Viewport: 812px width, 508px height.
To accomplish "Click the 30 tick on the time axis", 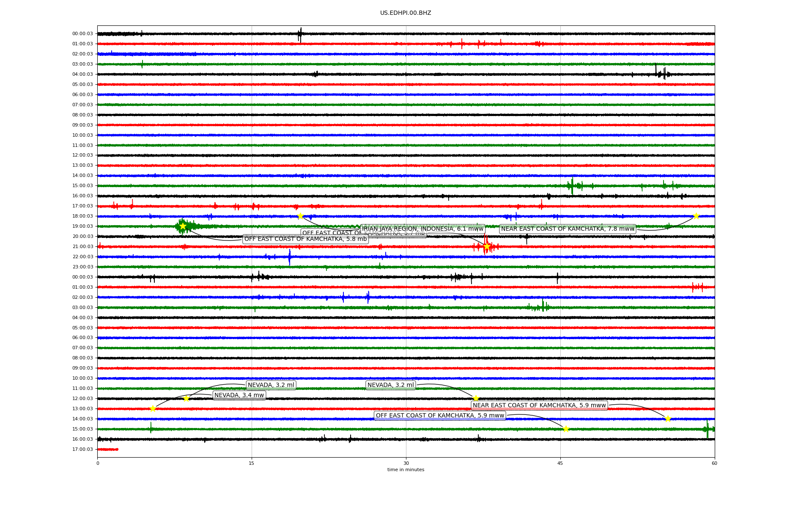I will click(406, 463).
